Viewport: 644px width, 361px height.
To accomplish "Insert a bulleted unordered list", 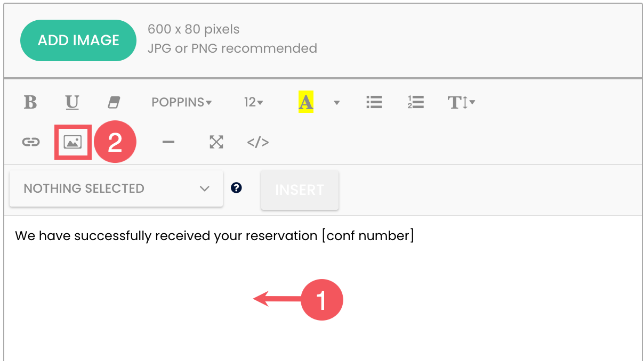I will pos(374,102).
